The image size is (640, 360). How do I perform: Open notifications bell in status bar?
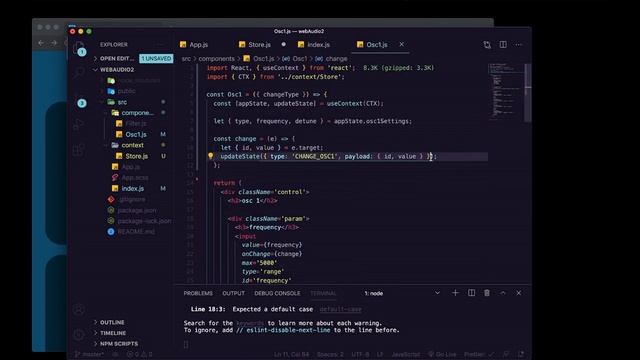[x=521, y=354]
